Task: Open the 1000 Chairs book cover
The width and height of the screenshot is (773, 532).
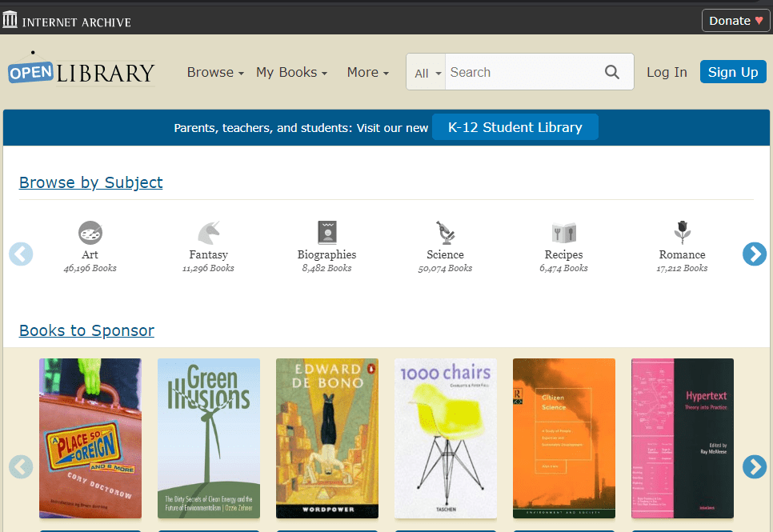Action: pos(445,438)
